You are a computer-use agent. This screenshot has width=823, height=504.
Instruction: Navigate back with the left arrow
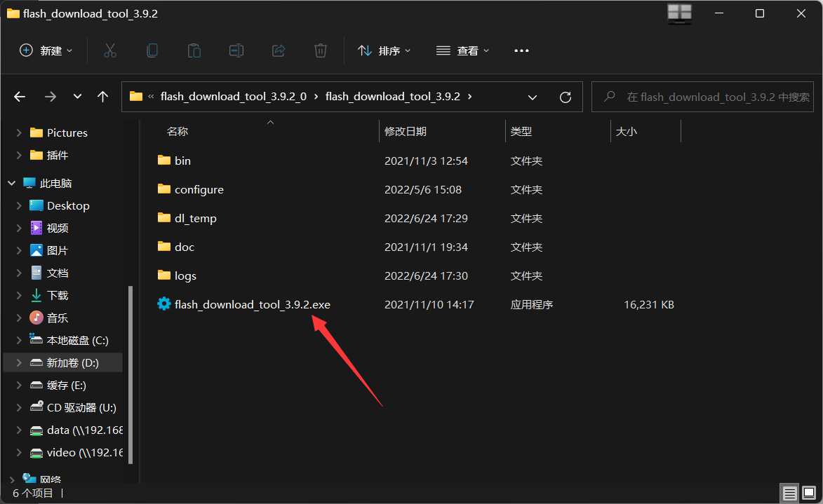point(20,97)
